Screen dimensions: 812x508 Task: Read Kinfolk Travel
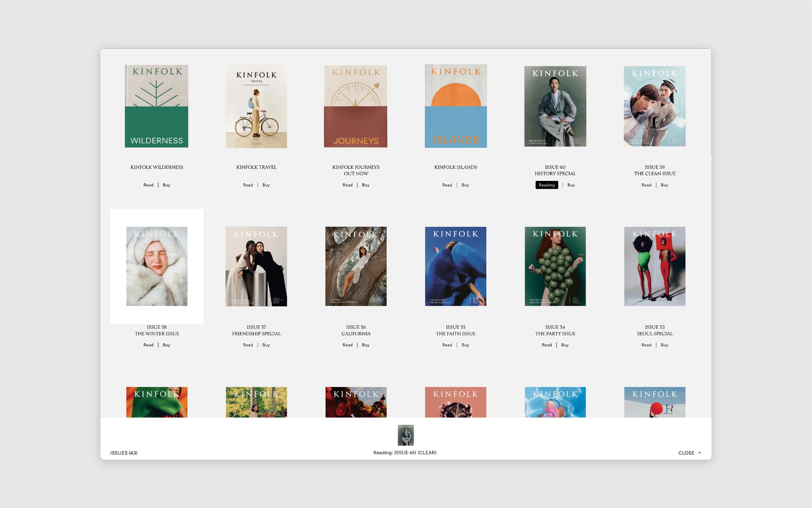[248, 185]
